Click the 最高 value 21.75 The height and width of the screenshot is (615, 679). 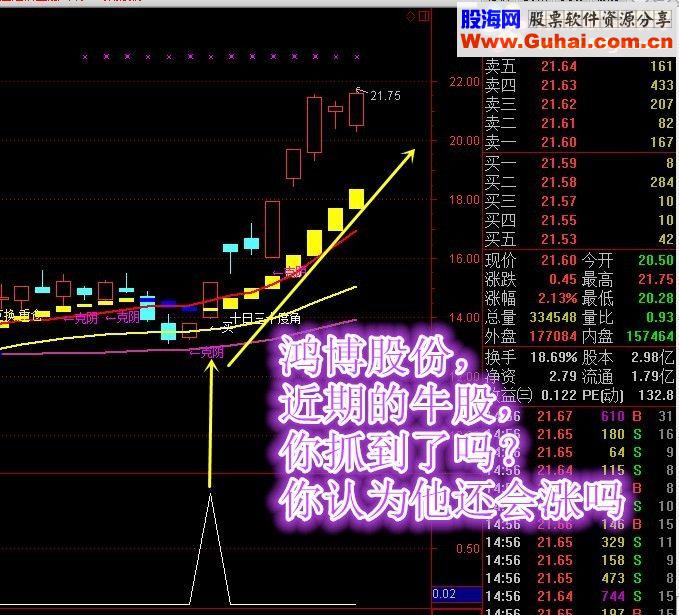click(x=656, y=279)
